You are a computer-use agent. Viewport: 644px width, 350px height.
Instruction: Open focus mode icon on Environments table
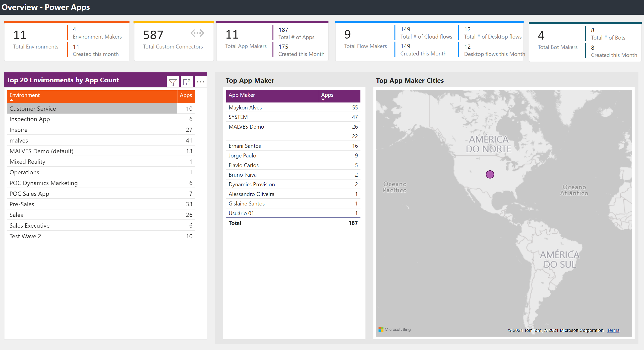click(186, 82)
